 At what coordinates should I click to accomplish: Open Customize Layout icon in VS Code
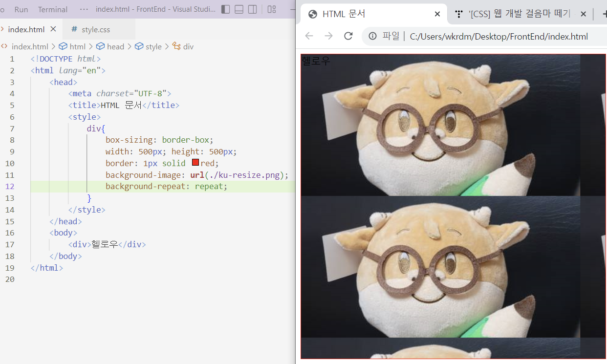pyautogui.click(x=272, y=9)
